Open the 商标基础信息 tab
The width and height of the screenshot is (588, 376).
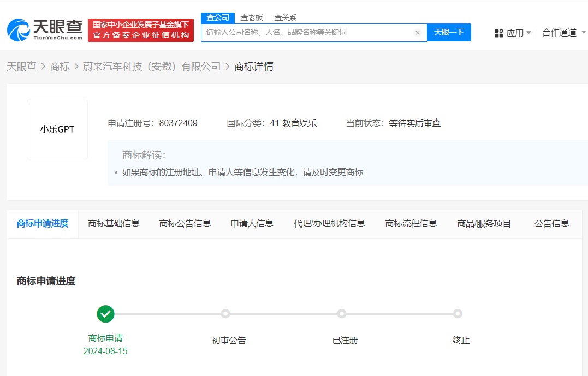pos(114,224)
